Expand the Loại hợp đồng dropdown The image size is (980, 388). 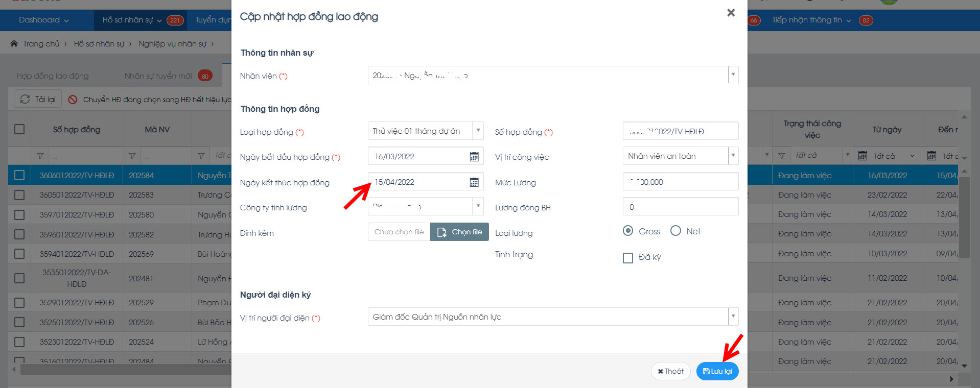[478, 131]
